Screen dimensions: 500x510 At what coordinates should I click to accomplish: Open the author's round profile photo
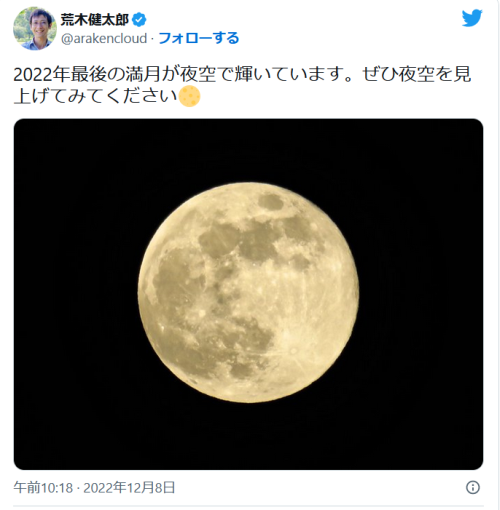[34, 29]
